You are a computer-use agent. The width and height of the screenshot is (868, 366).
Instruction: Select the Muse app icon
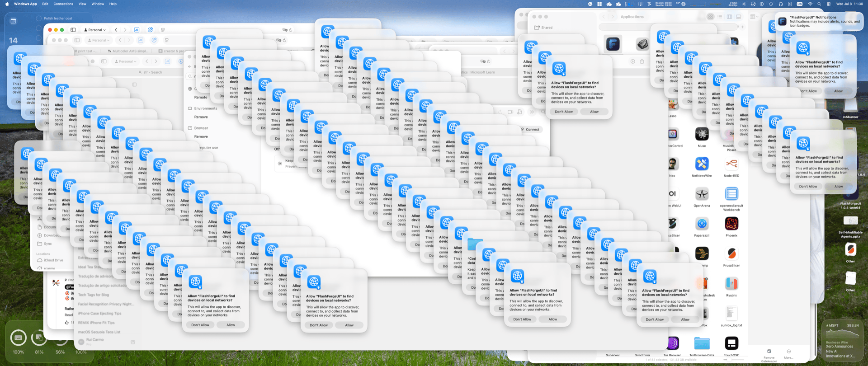(702, 134)
